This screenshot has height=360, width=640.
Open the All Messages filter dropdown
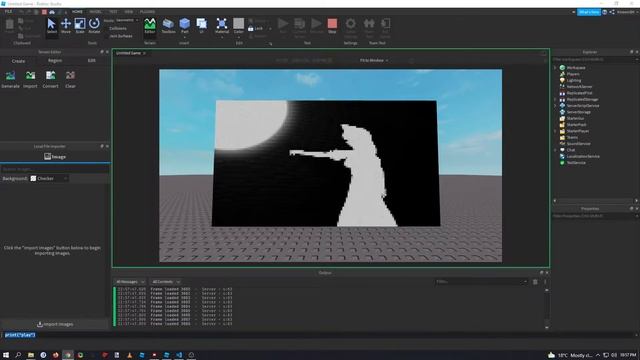(130, 282)
